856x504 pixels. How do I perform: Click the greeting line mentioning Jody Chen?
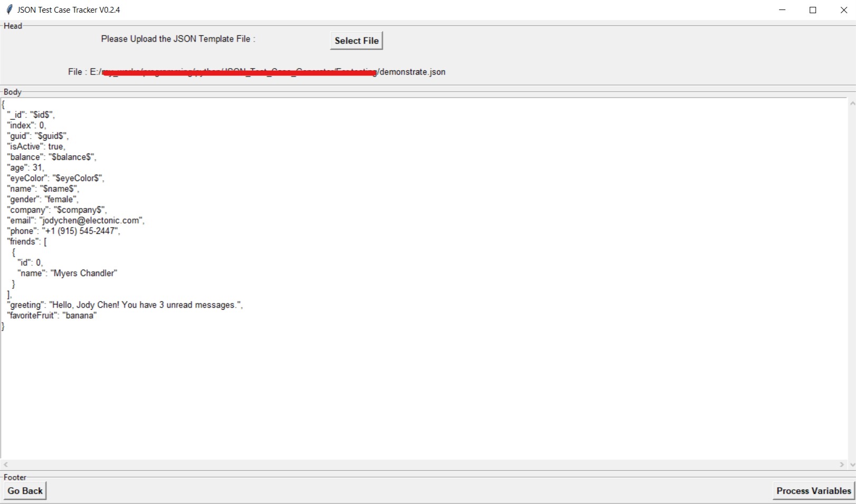coord(124,305)
